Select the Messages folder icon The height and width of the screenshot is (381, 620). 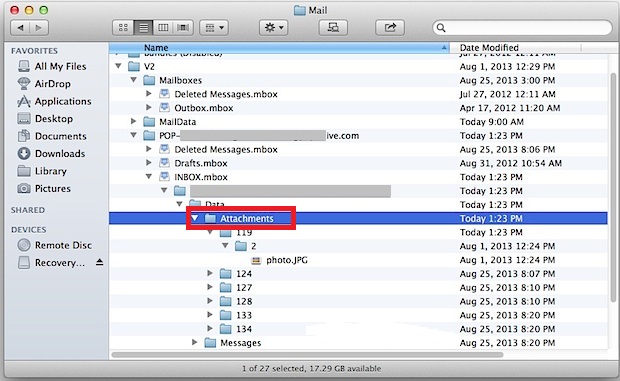pos(210,343)
